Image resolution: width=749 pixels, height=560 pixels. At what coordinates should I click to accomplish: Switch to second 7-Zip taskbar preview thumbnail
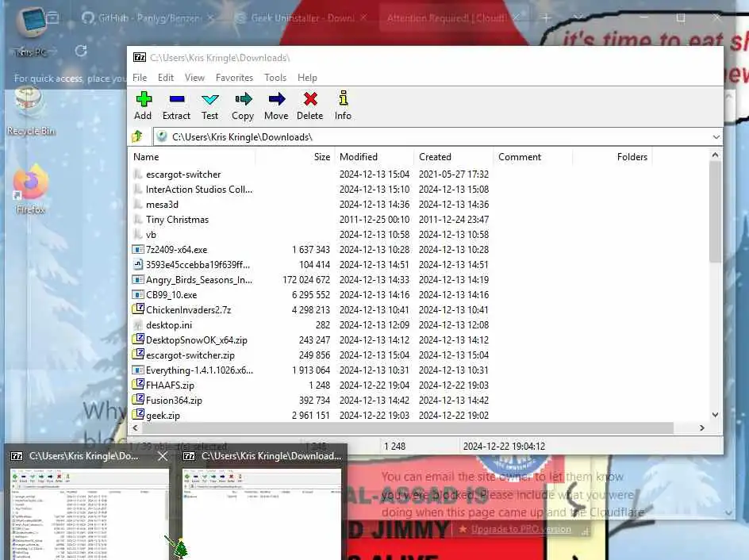point(262,513)
